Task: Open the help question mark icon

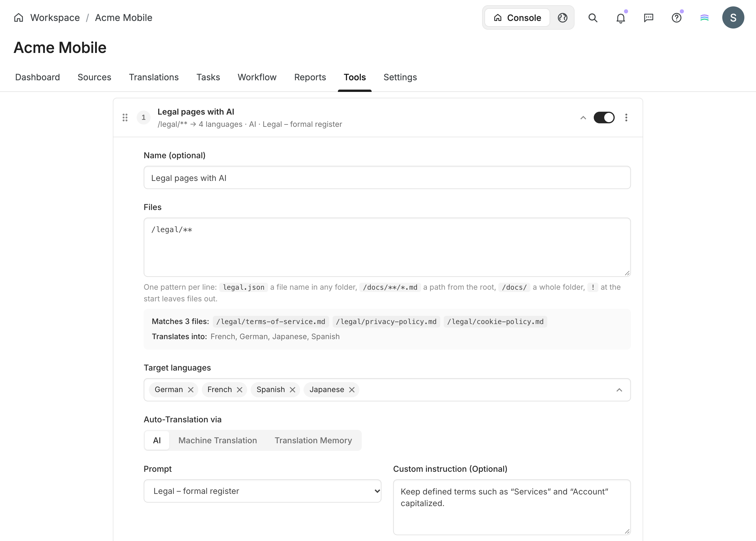Action: pos(676,18)
